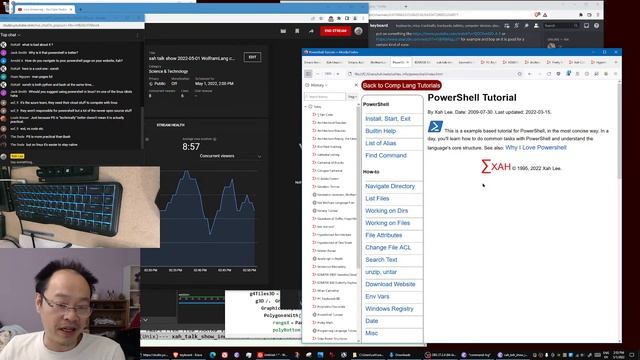
Task: Toggle the Firefox sidebar button
Action: point(308,74)
